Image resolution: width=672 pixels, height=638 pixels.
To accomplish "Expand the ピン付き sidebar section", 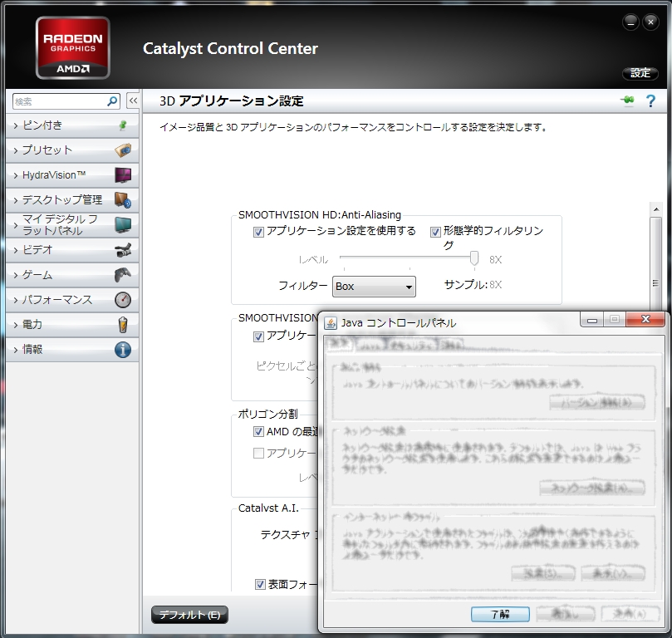I will 72,125.
